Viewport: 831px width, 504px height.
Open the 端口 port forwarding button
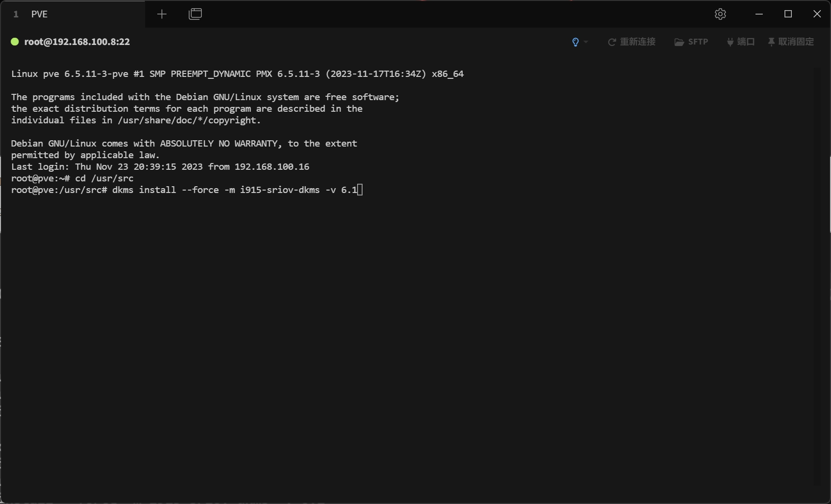[x=740, y=42]
